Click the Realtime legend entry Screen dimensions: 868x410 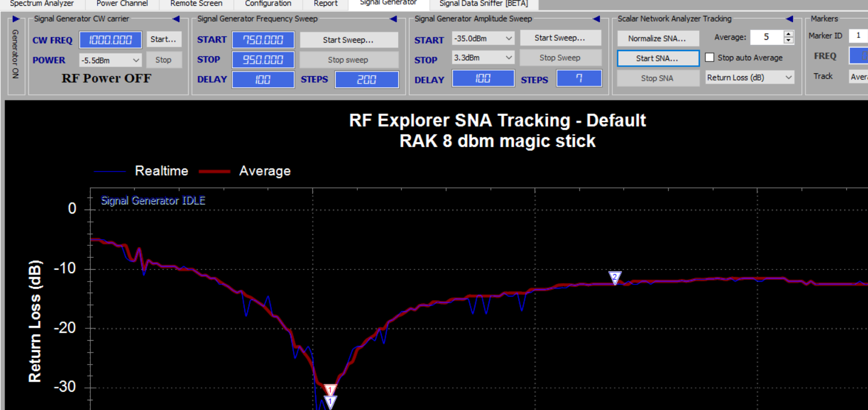tap(141, 171)
